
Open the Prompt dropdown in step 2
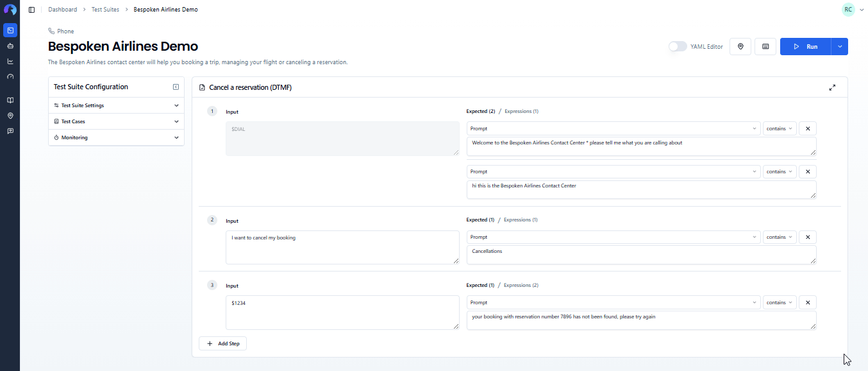tap(613, 237)
